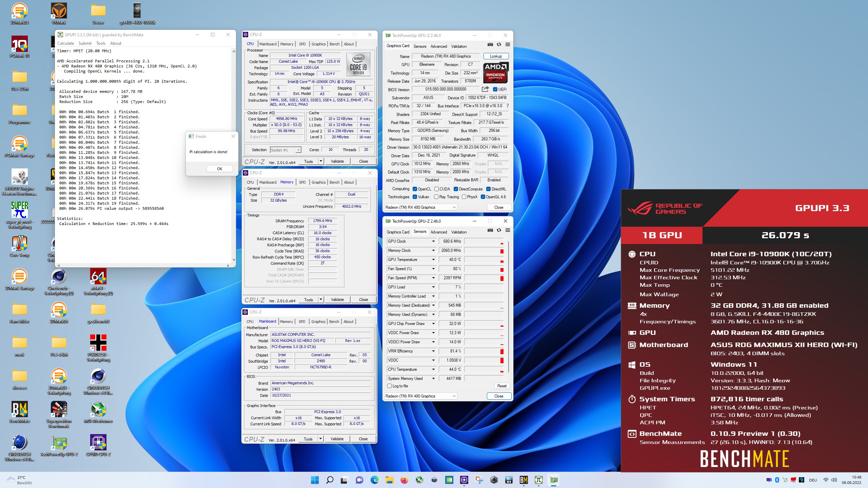This screenshot has width=868, height=488.
Task: Open Calculate menu in GPUPI
Action: tap(65, 43)
